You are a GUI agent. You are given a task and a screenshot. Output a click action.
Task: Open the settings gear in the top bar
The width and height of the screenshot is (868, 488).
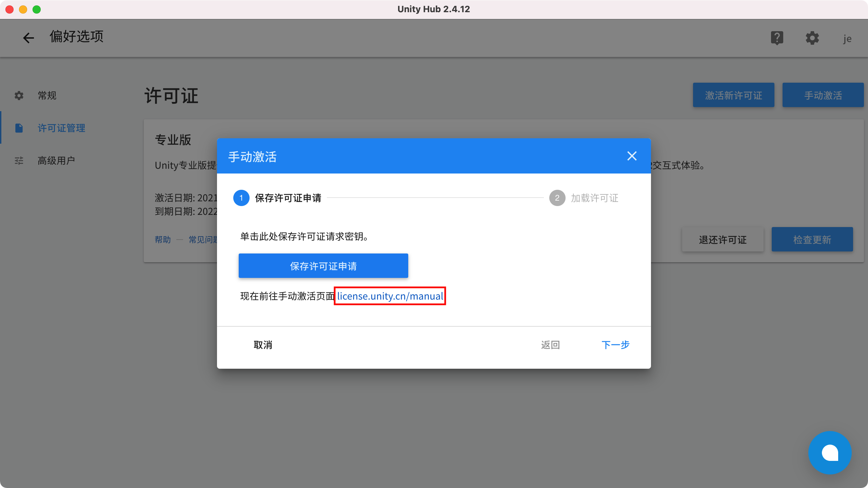coord(812,38)
